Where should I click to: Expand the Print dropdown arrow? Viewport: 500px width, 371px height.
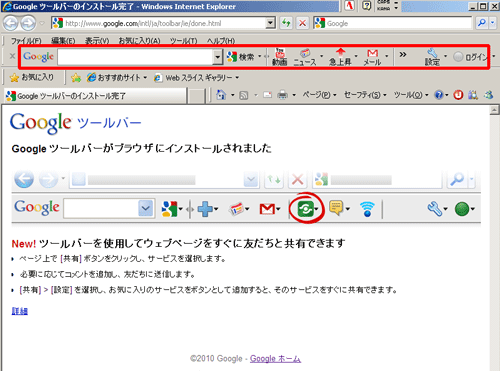pyautogui.click(x=294, y=95)
